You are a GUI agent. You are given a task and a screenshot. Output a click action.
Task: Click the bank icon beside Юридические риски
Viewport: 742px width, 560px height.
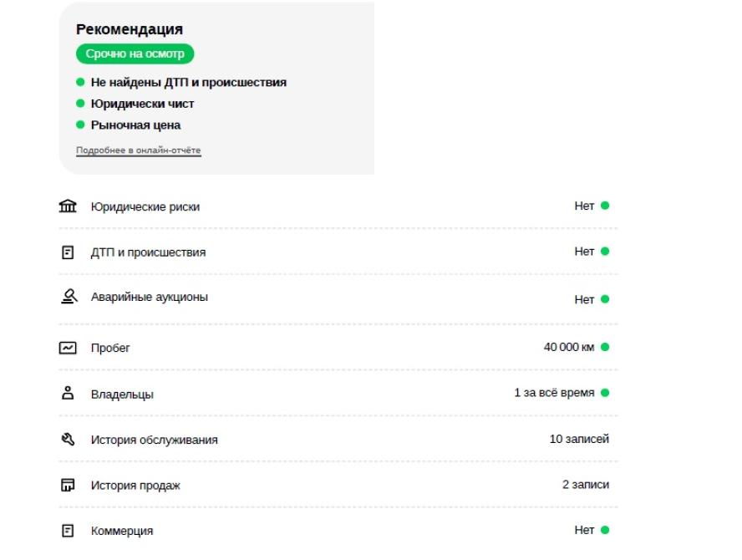(68, 206)
